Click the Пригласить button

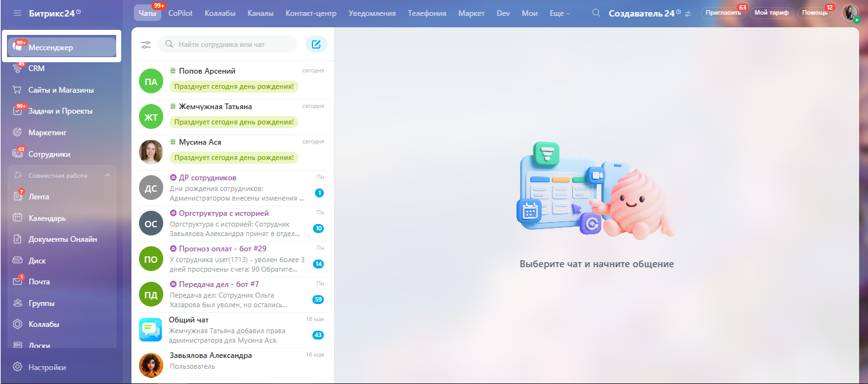(723, 13)
